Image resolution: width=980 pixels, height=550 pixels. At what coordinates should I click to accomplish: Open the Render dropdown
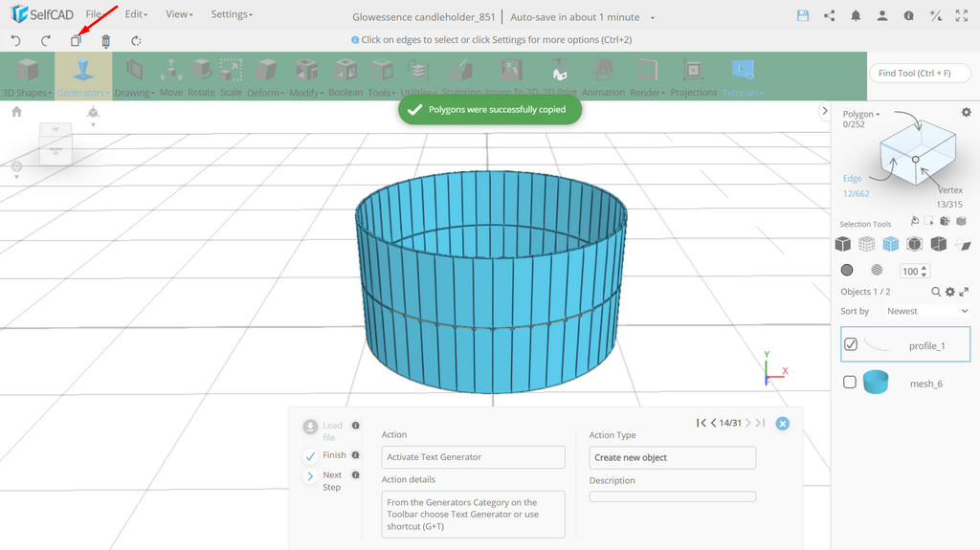click(648, 77)
